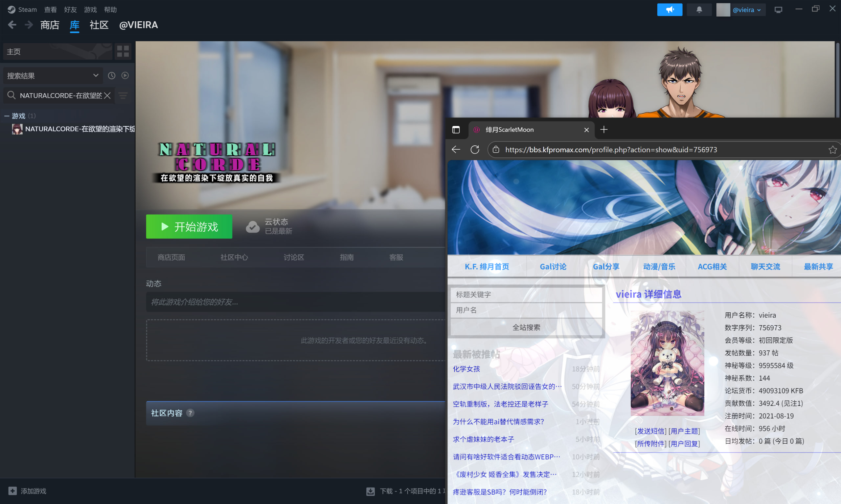This screenshot has height=504, width=841.
Task: Switch library to grid view
Action: (123, 51)
